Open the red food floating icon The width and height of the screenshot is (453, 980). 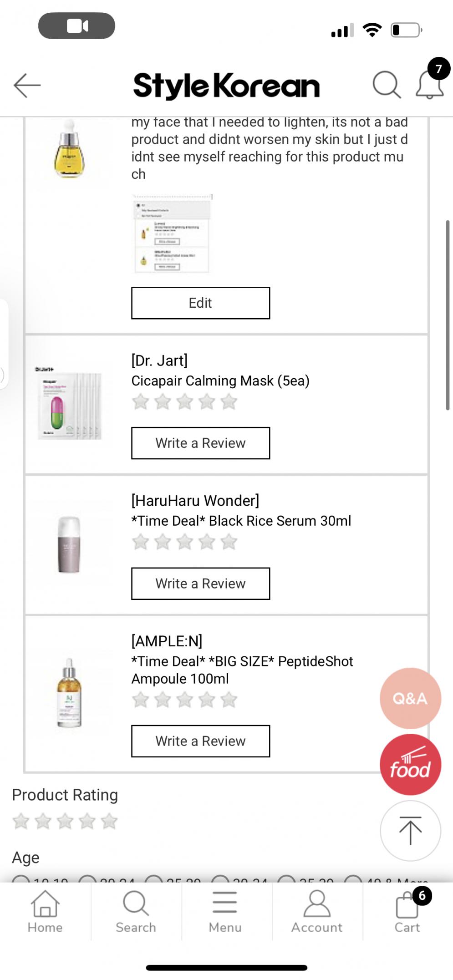tap(410, 765)
